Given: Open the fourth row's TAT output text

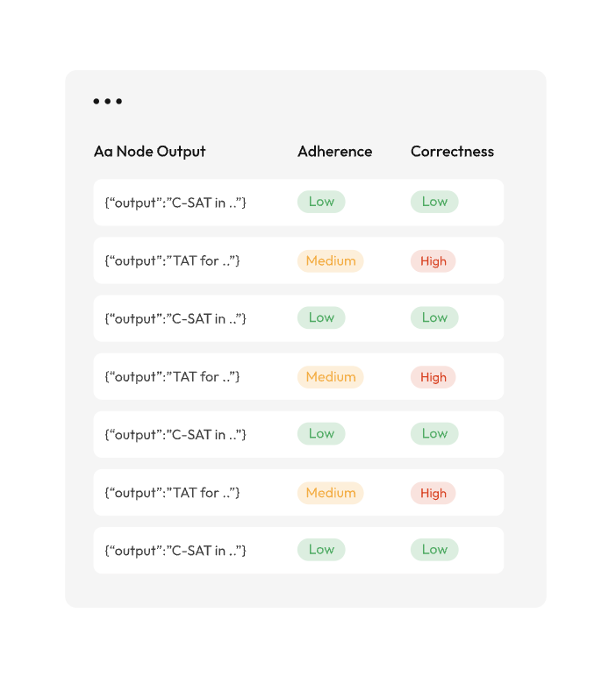Looking at the screenshot, I should coord(172,376).
